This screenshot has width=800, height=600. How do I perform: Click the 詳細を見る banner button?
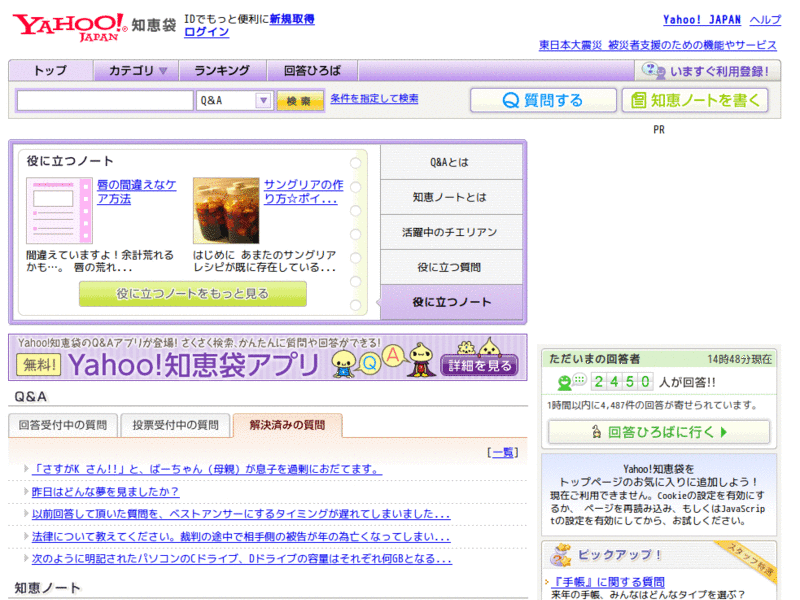coord(480,365)
